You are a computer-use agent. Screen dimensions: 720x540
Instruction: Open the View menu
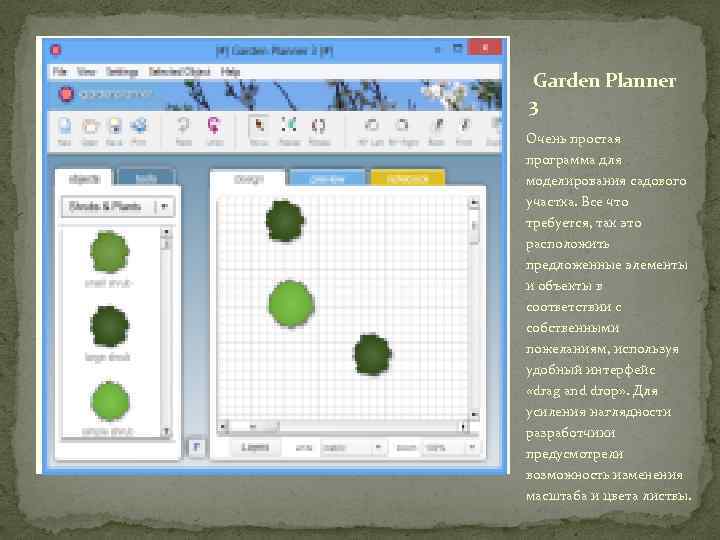86,72
